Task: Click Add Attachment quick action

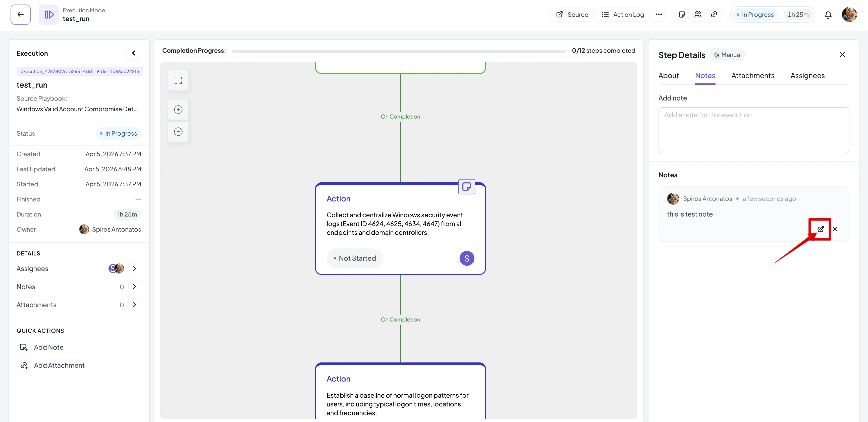Action: click(x=59, y=365)
